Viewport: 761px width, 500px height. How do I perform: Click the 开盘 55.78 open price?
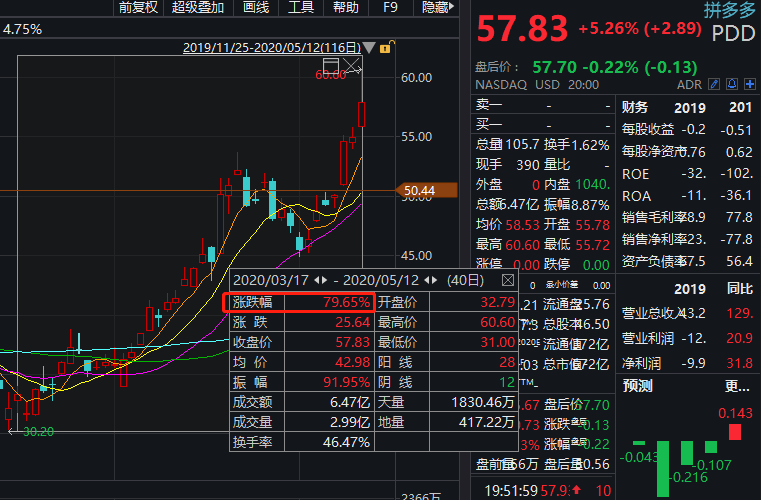(577, 225)
